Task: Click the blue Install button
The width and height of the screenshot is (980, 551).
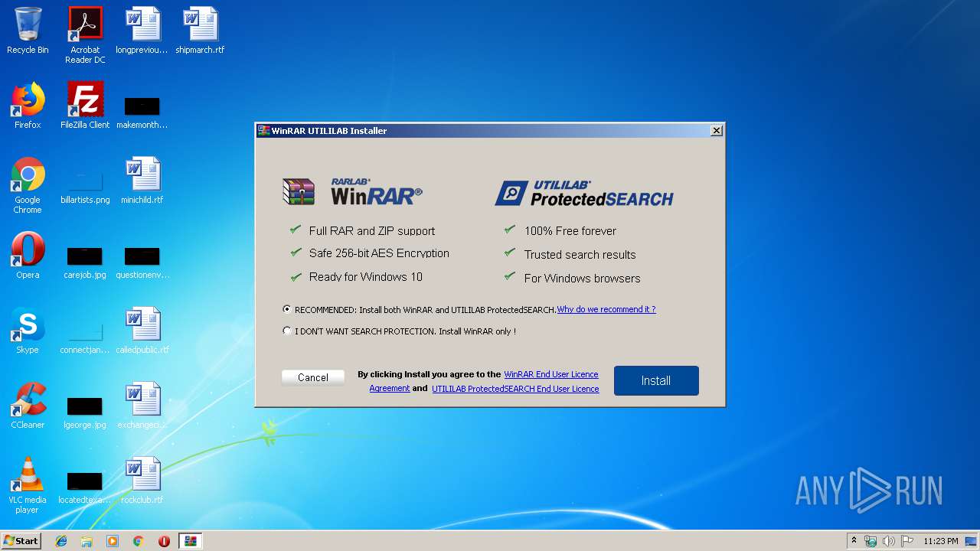Action: click(x=656, y=380)
